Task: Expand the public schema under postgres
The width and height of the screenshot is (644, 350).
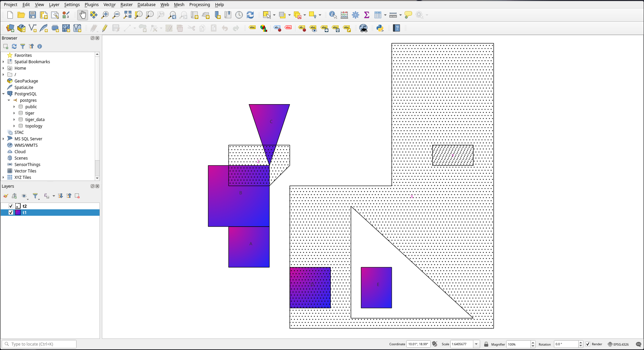Action: pyautogui.click(x=14, y=107)
